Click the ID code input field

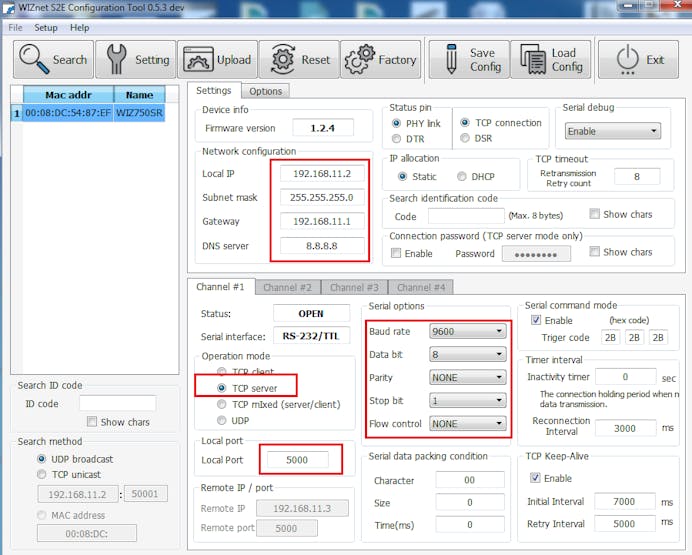click(x=117, y=403)
